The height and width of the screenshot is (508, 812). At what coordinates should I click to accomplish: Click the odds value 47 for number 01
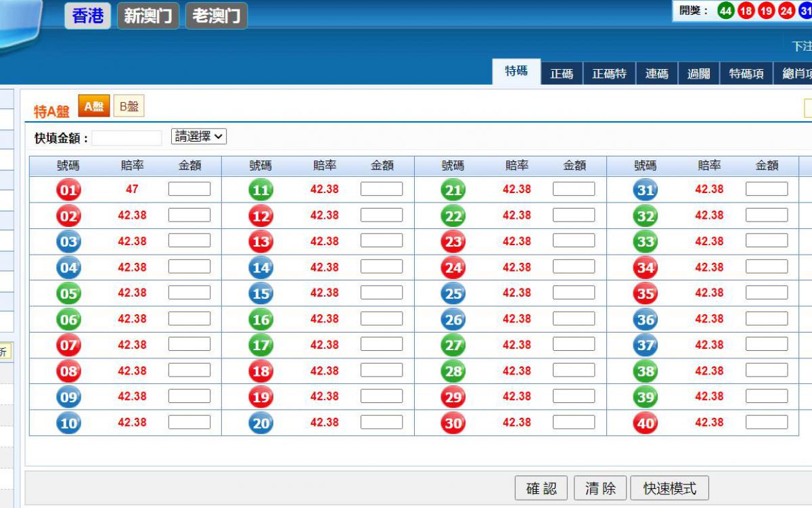coord(132,189)
